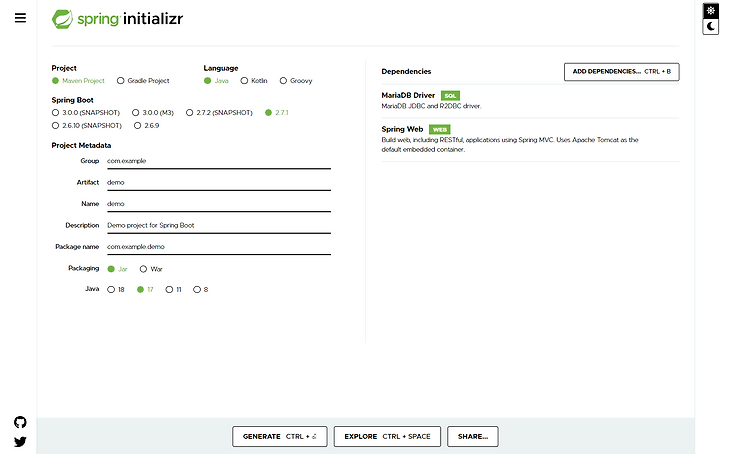750x454 pixels.
Task: Click the Generate button
Action: pos(280,437)
